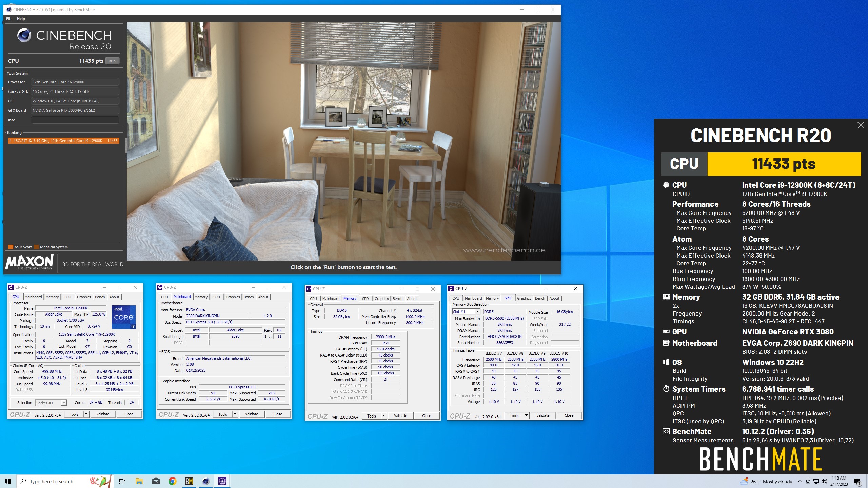Open the Windows Start menu
Viewport: 868px width, 488px height.
(8, 481)
